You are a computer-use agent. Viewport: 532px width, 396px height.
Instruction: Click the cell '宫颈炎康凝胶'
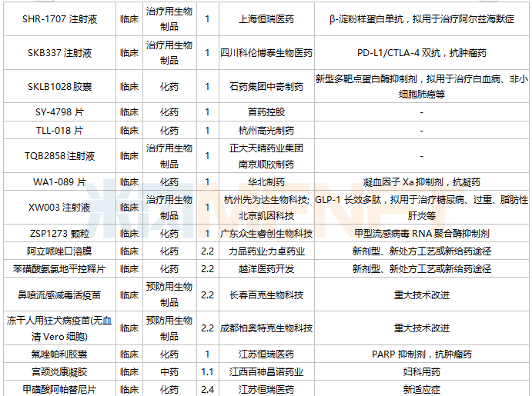[60, 371]
